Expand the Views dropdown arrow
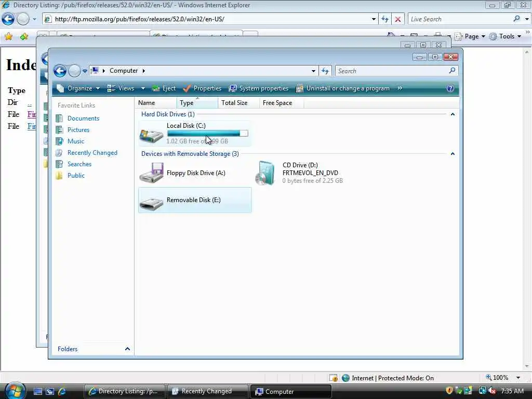Screen dimensions: 532x399 [143, 88]
